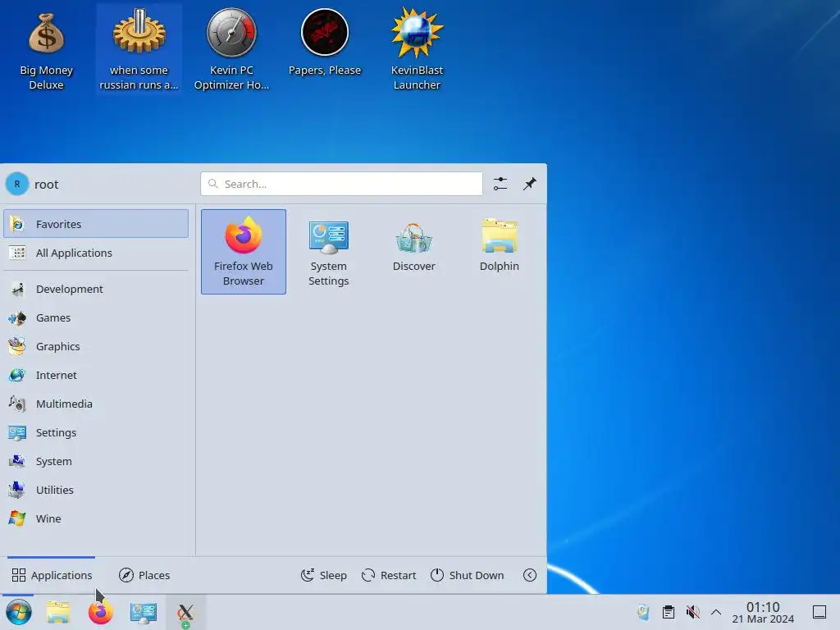Launch KevinBlast Launcher desktop icon
840x630 pixels.
click(x=417, y=49)
